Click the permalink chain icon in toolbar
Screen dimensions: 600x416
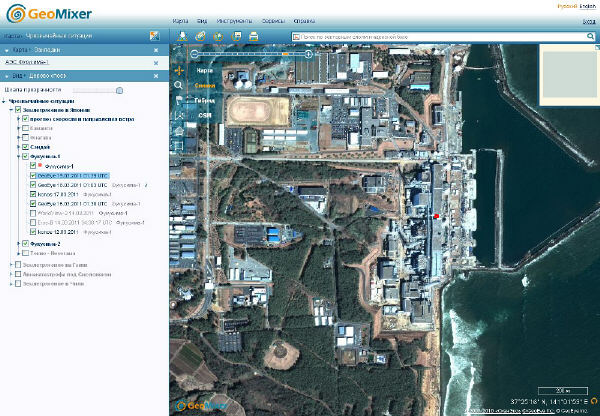coord(200,36)
